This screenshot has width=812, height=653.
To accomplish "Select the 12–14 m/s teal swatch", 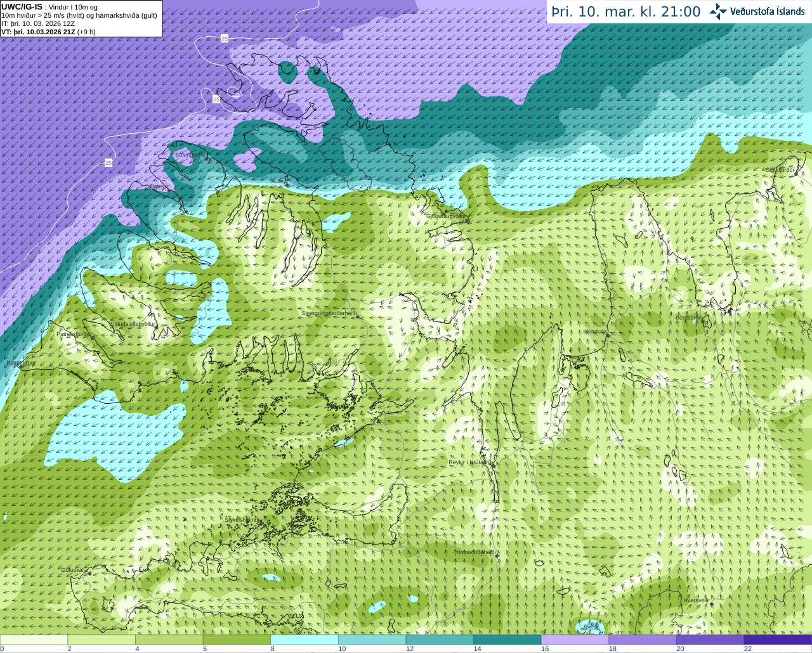I will pos(440,639).
